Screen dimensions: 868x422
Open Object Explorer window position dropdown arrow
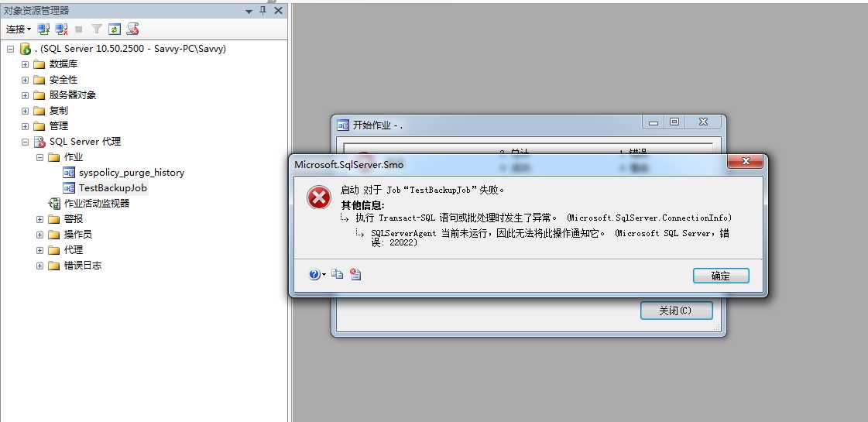pos(249,11)
